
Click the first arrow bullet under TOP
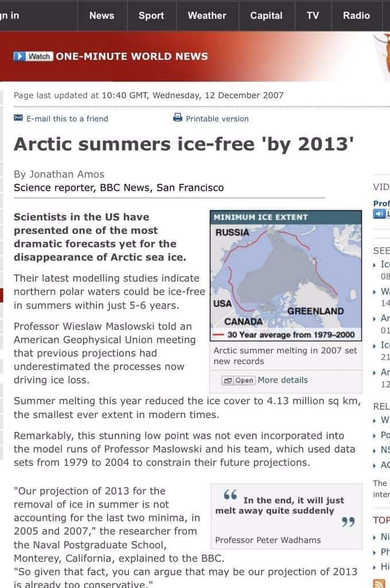tap(375, 537)
